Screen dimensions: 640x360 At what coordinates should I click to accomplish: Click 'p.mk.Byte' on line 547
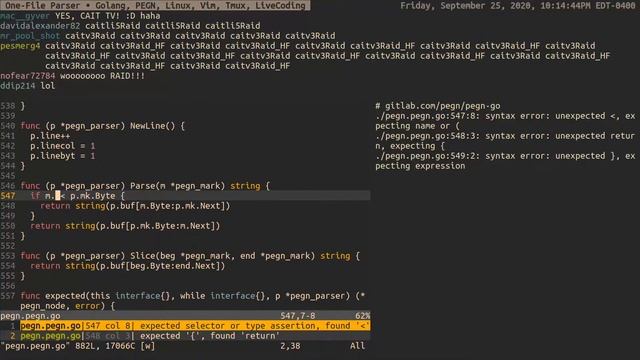click(x=93, y=196)
